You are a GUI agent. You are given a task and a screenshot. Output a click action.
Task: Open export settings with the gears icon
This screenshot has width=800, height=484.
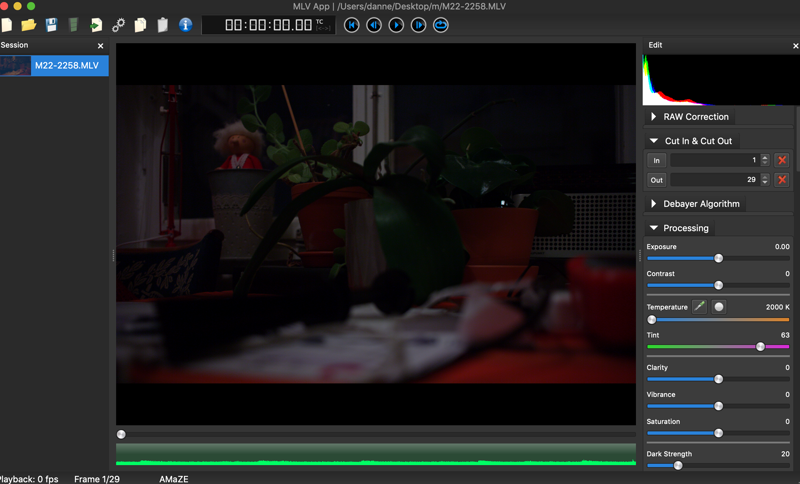click(x=118, y=25)
